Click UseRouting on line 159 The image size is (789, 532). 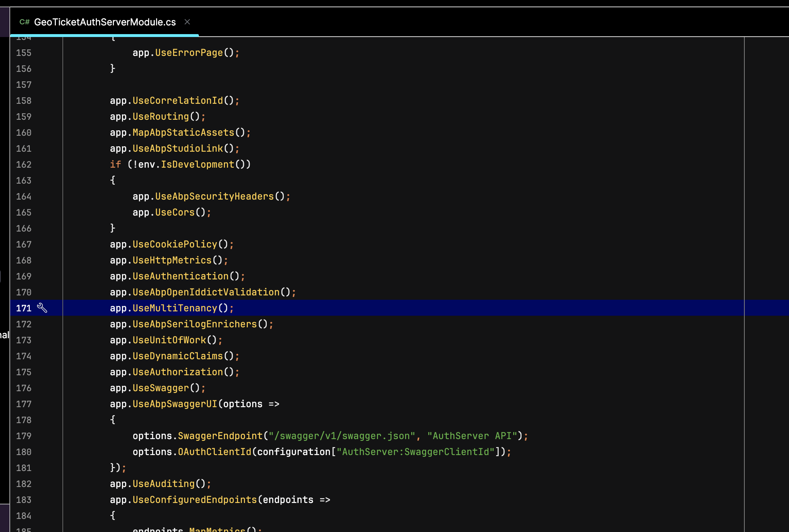click(161, 116)
